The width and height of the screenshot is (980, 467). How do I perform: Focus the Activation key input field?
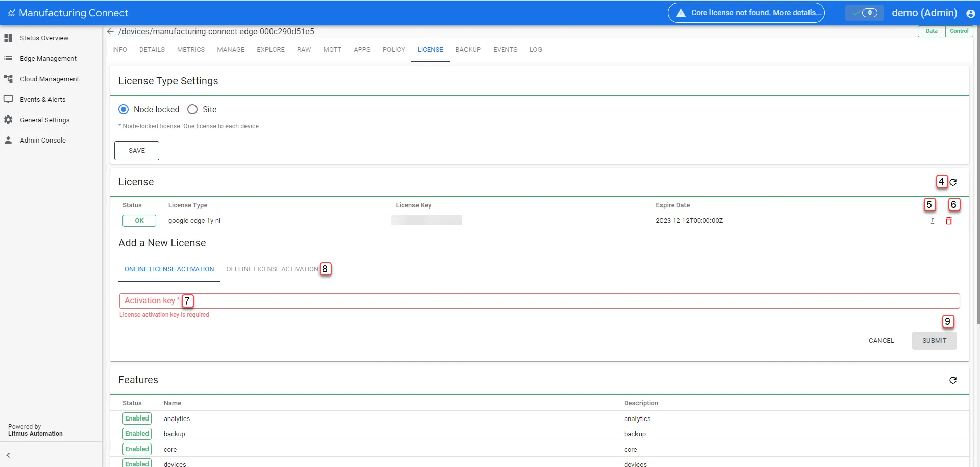coord(540,301)
